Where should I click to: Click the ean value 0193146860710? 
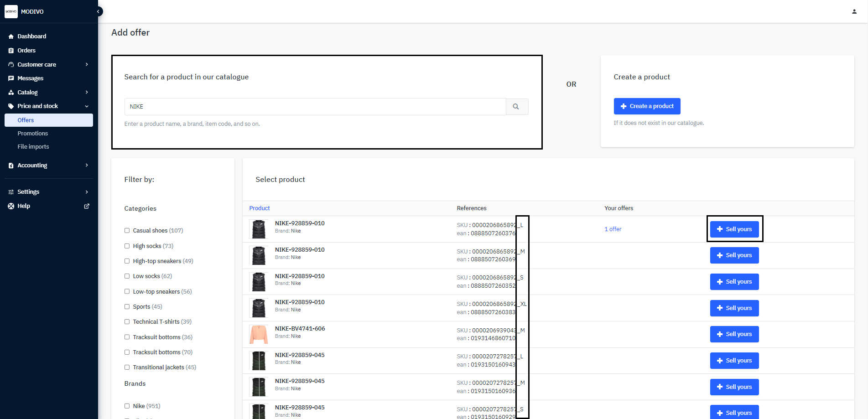point(493,338)
